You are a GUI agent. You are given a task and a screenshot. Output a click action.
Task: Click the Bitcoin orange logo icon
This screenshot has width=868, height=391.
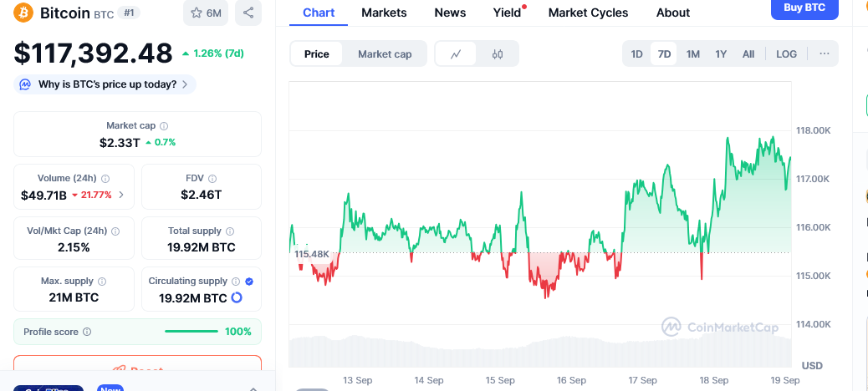coord(23,13)
